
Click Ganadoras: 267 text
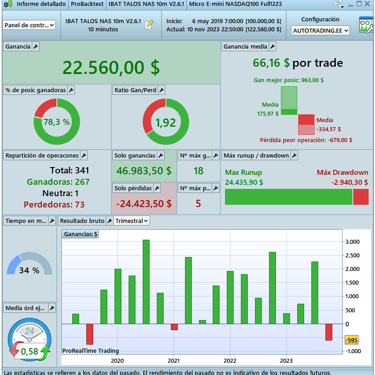pyautogui.click(x=58, y=182)
